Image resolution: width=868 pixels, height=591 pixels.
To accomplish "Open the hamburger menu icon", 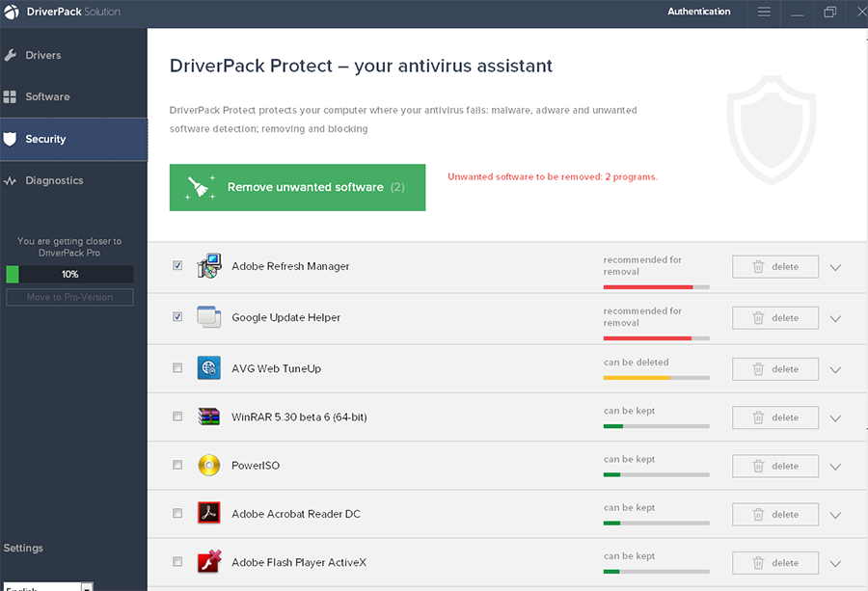I will (764, 12).
